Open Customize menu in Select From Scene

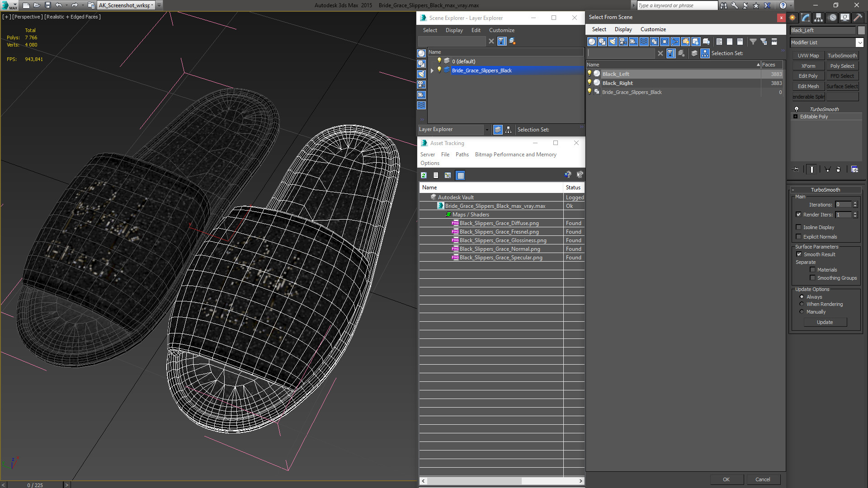point(653,29)
